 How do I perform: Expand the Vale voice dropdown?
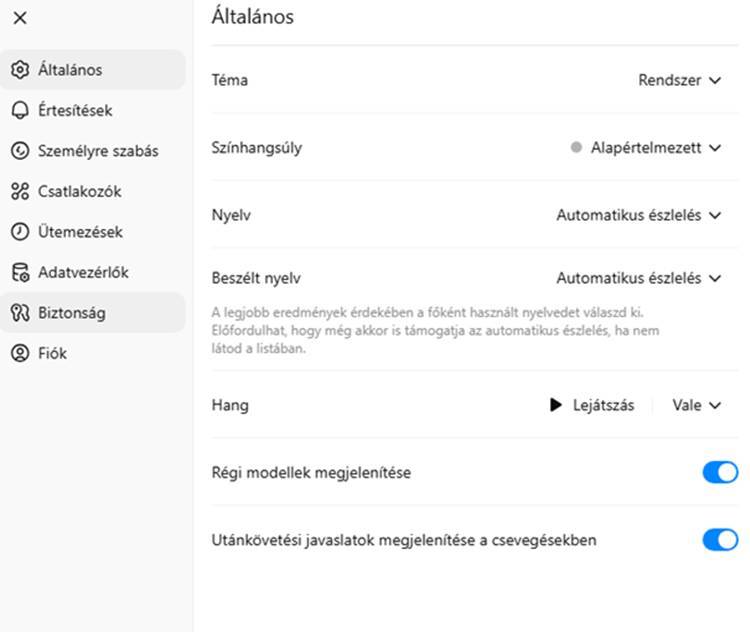click(x=696, y=405)
